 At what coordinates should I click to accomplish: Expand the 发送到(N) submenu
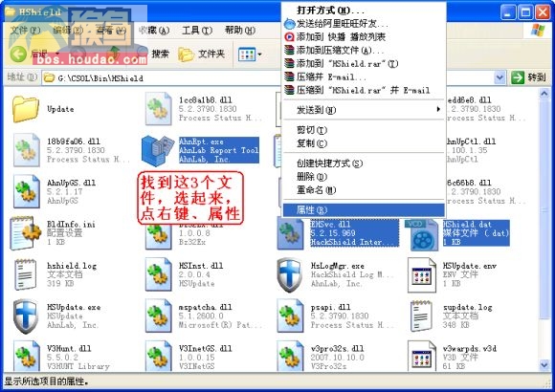[364, 110]
